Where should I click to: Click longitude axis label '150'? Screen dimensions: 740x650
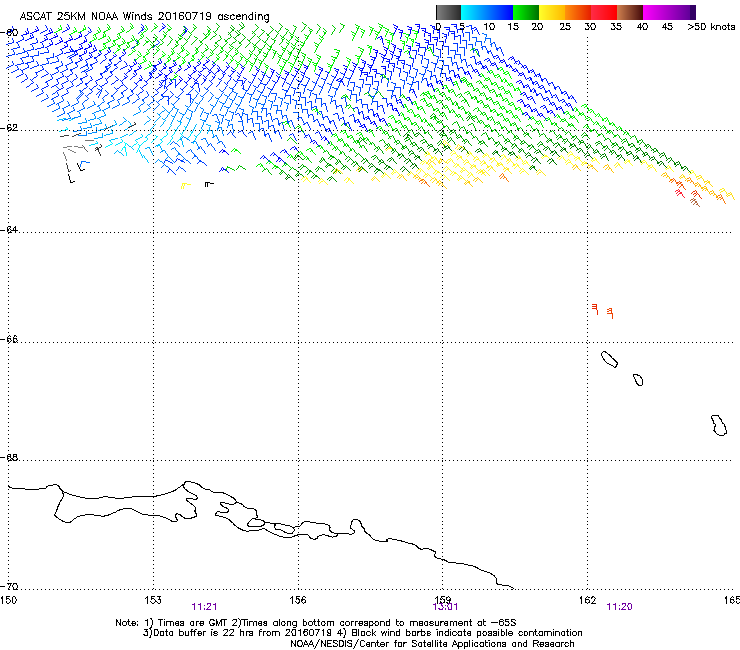click(x=9, y=600)
